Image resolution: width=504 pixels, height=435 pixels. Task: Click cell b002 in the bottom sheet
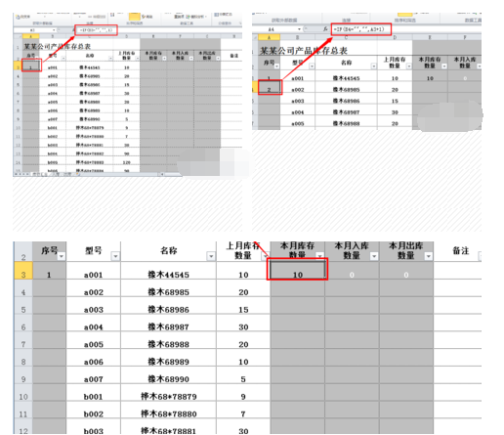pyautogui.click(x=93, y=410)
